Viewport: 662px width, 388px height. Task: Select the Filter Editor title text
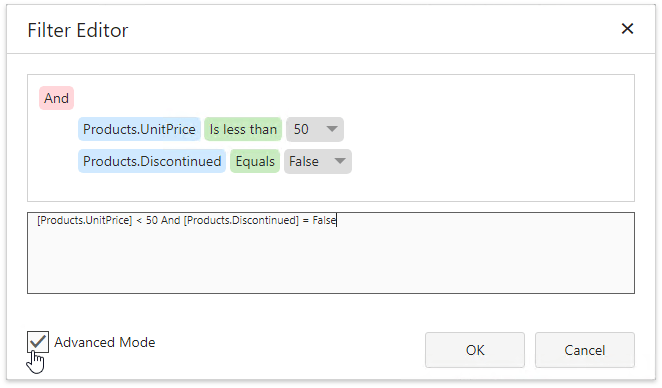[78, 30]
